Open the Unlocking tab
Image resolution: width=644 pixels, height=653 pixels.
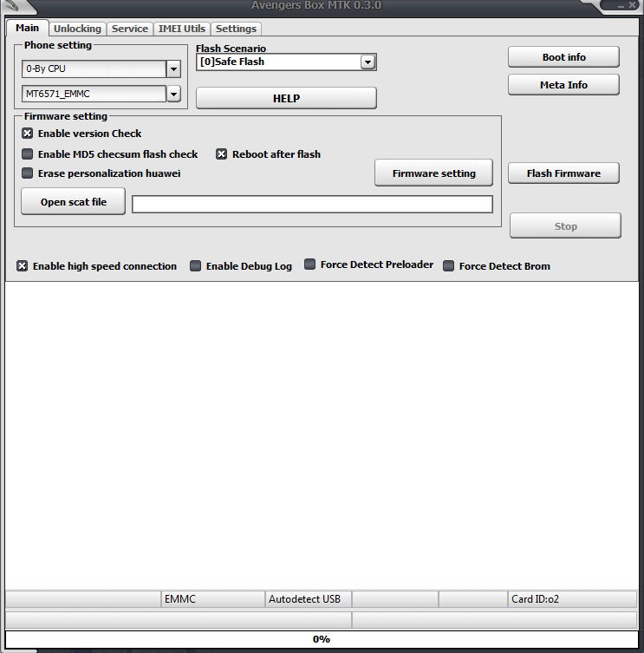click(77, 29)
